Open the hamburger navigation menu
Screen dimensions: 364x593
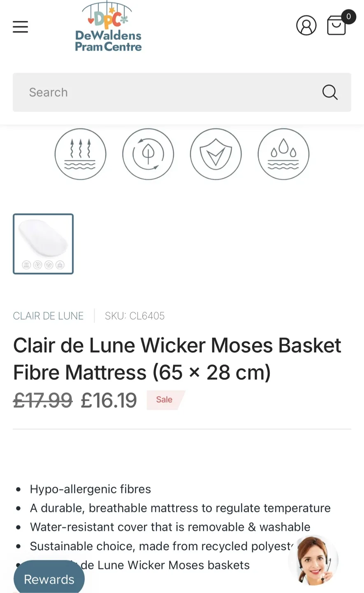[x=20, y=27]
